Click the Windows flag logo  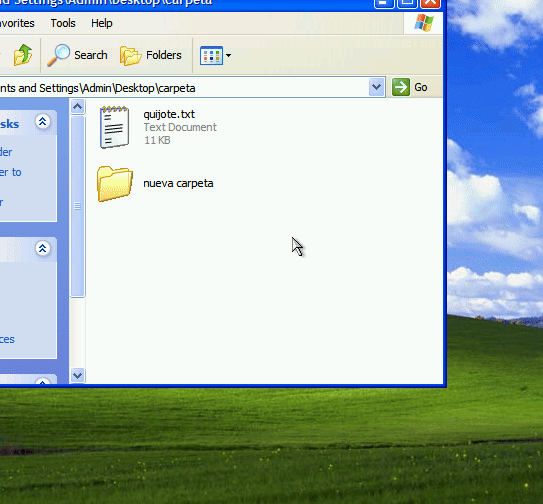[x=424, y=23]
